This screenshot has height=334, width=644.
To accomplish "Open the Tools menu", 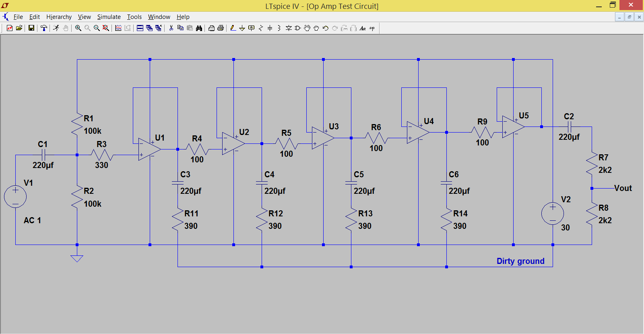I will click(134, 17).
